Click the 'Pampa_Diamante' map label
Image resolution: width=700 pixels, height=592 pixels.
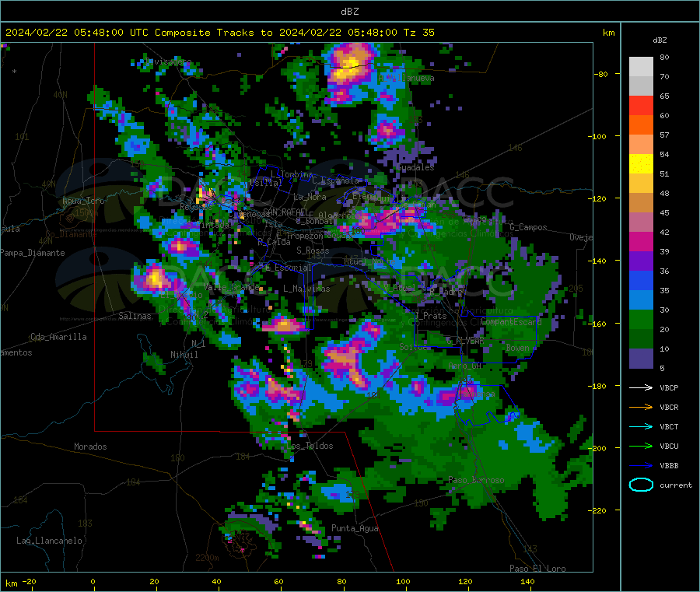(32, 253)
